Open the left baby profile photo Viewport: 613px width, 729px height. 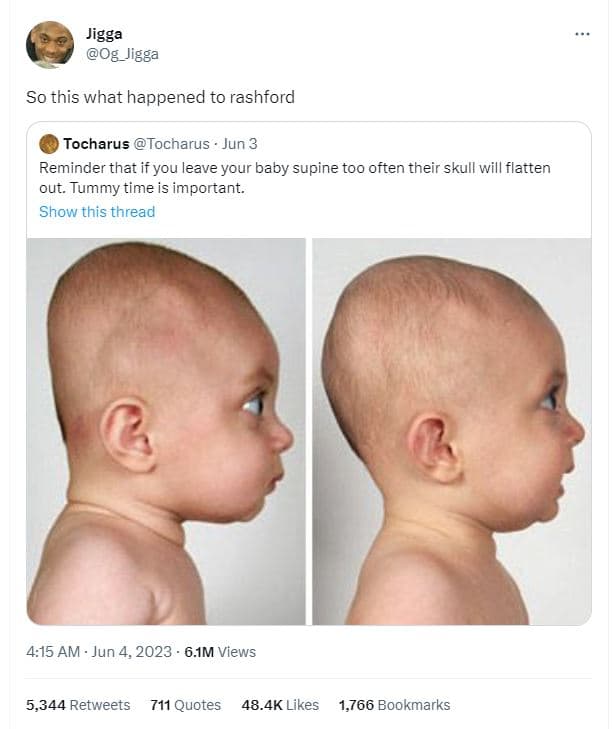tap(166, 431)
